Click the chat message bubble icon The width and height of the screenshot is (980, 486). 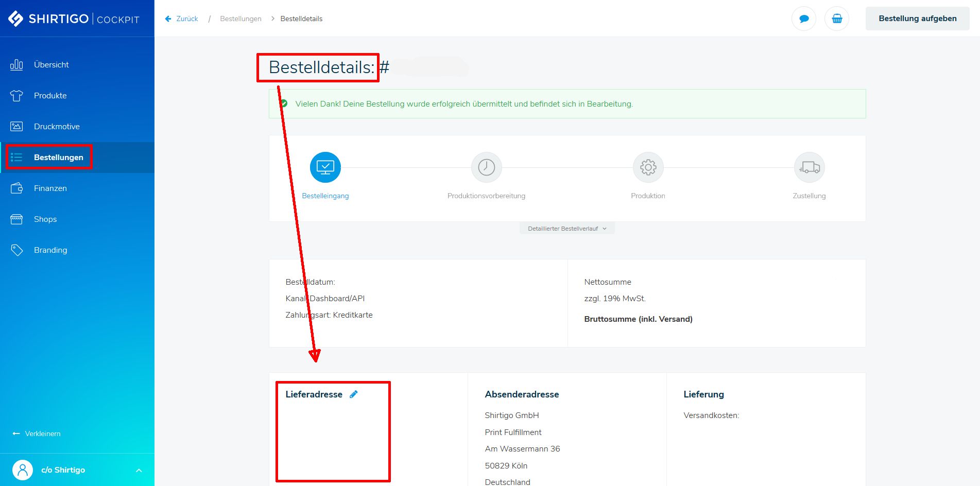pyautogui.click(x=803, y=19)
